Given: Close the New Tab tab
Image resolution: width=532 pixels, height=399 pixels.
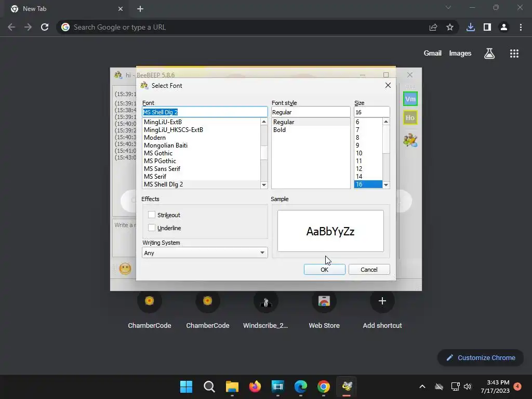Looking at the screenshot, I should click(x=121, y=9).
